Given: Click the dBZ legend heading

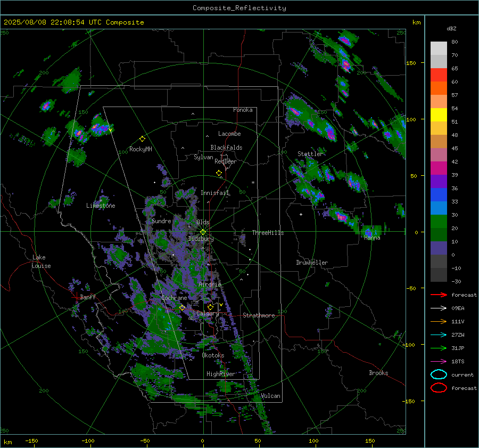Looking at the screenshot, I should 451,29.
